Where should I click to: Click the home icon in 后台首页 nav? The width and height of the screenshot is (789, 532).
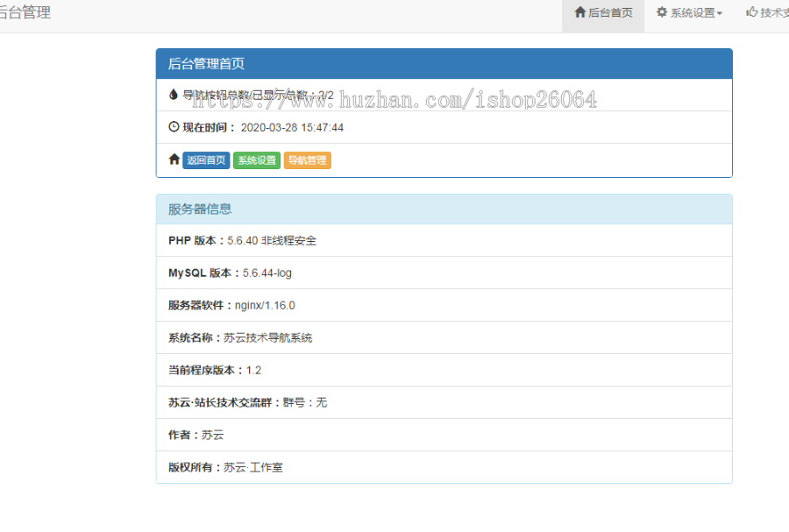[580, 12]
